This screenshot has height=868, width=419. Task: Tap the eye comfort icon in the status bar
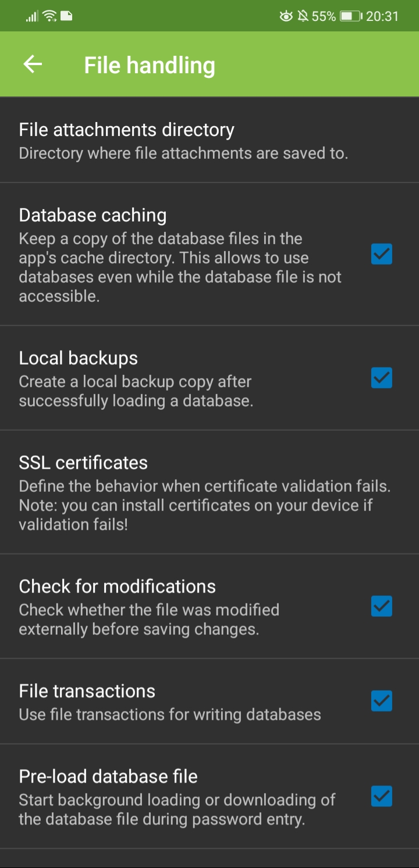pos(286,16)
